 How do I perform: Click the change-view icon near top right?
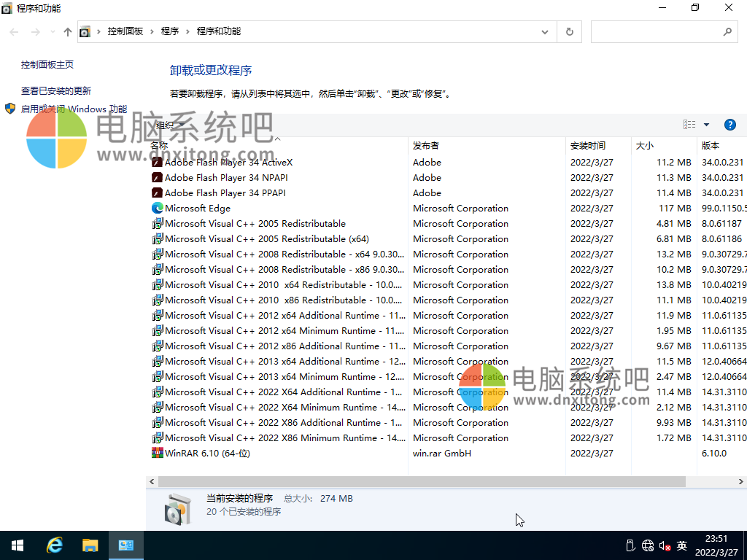[x=689, y=124]
